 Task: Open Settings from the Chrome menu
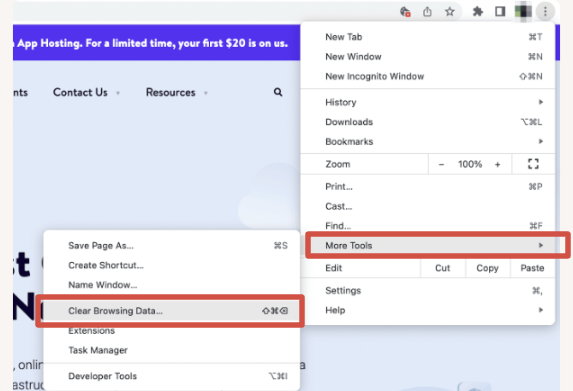[428, 291]
